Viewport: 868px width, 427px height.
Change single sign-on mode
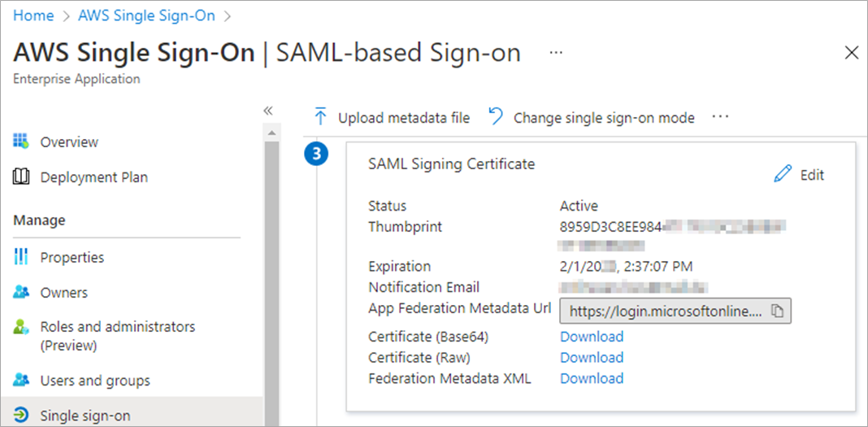[x=592, y=118]
